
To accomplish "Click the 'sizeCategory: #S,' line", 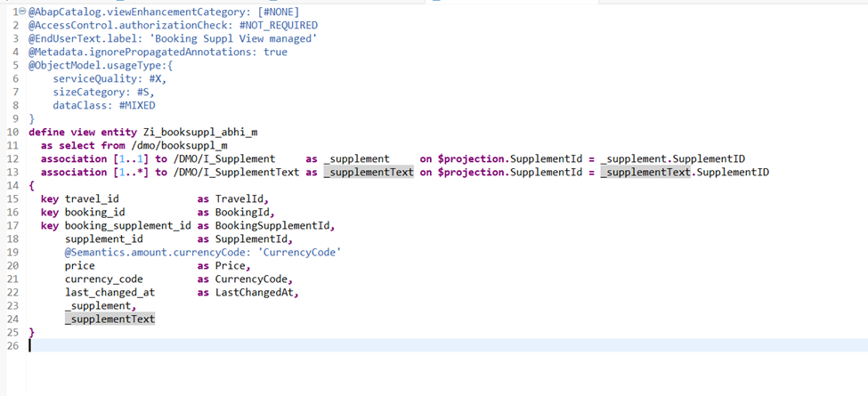I will tap(103, 92).
